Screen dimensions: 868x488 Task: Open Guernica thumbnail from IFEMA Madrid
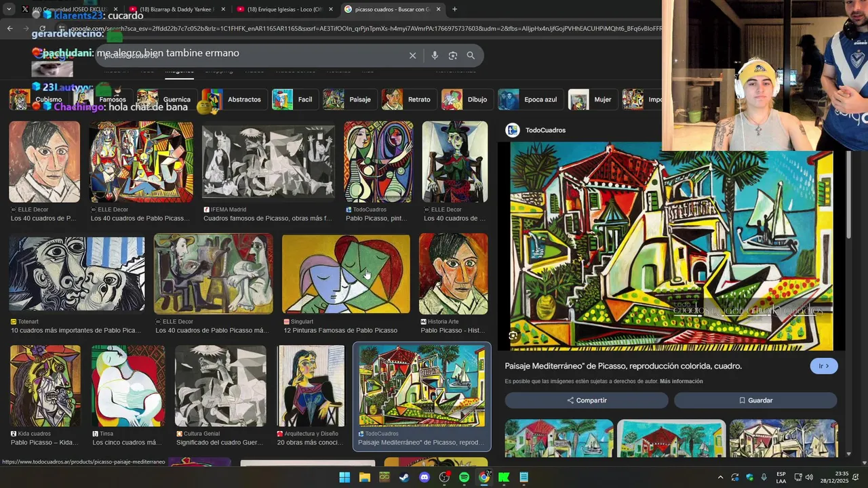pyautogui.click(x=269, y=162)
